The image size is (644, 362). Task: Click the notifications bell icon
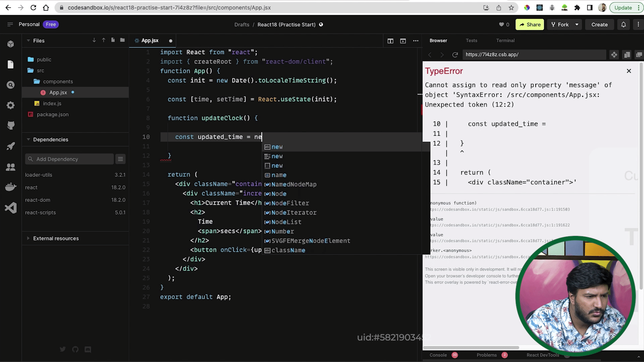click(623, 24)
